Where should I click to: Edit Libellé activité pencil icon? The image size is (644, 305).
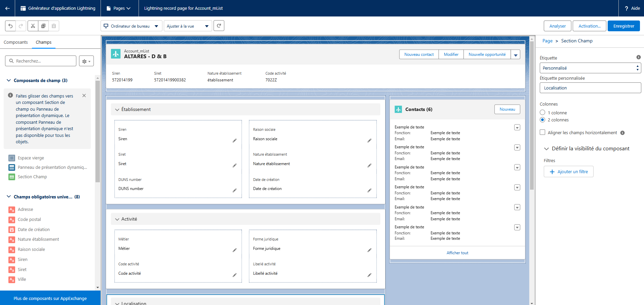[369, 275]
